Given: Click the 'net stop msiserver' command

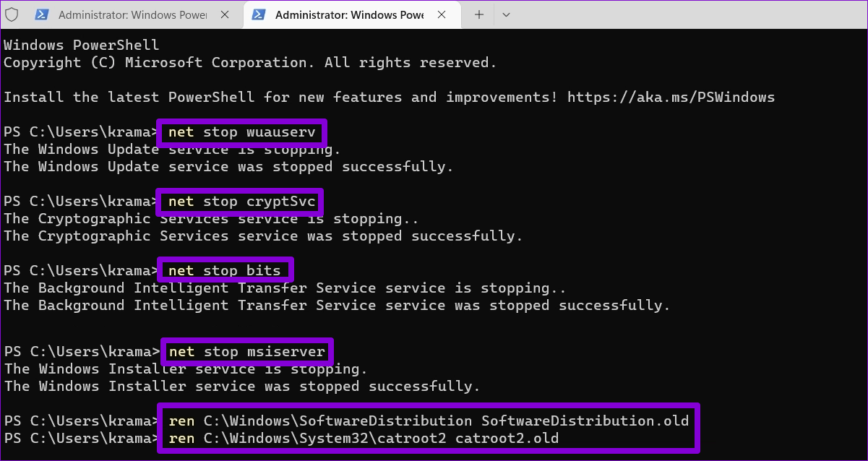Looking at the screenshot, I should (x=246, y=352).
